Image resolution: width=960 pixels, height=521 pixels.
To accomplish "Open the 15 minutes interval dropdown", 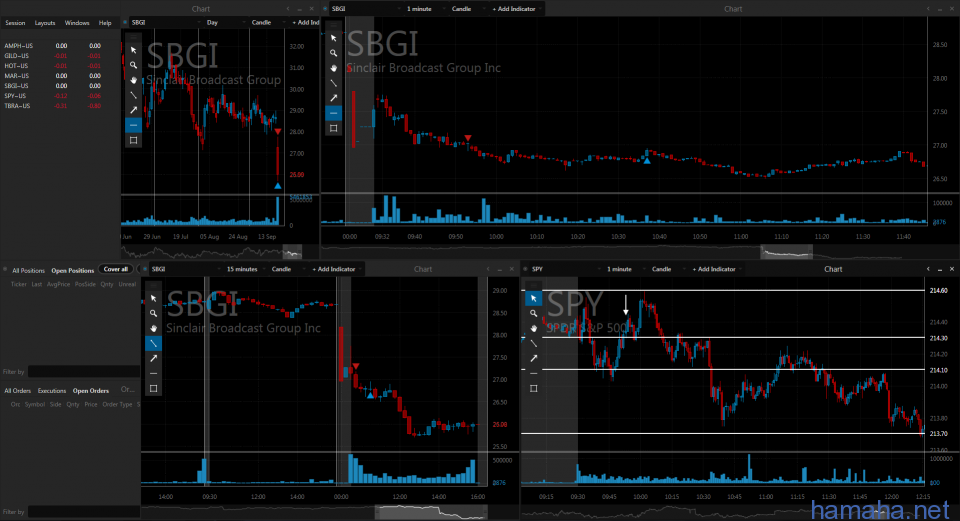I will tap(246, 269).
